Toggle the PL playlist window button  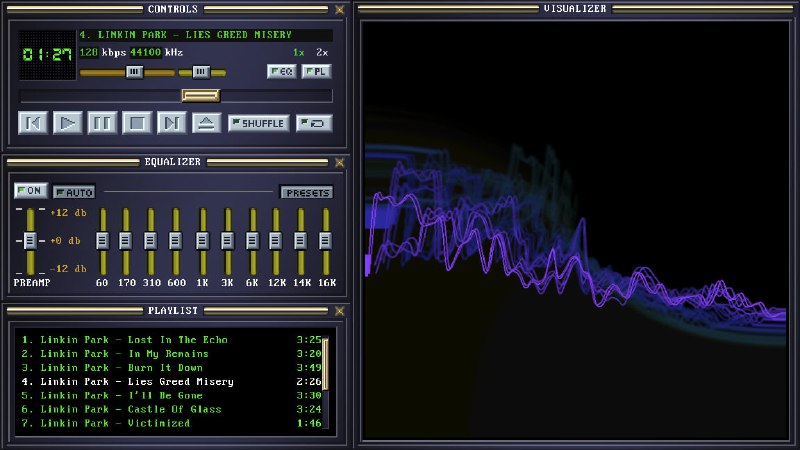316,71
